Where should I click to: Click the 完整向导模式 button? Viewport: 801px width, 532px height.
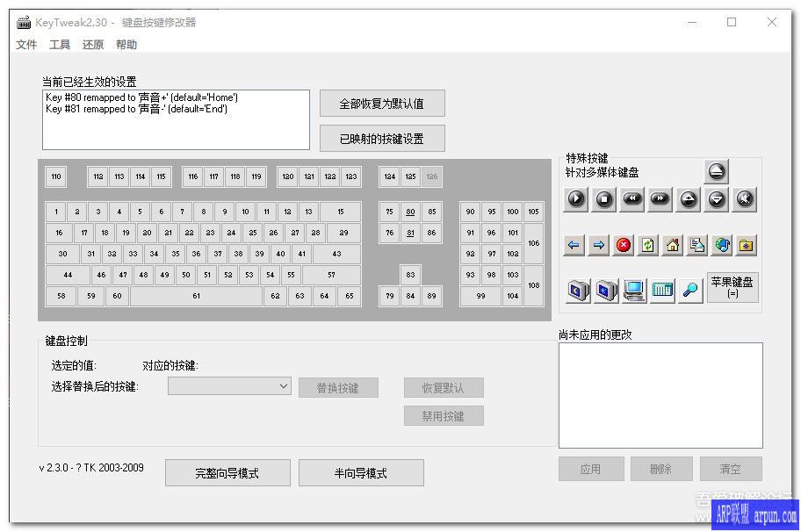[227, 472]
